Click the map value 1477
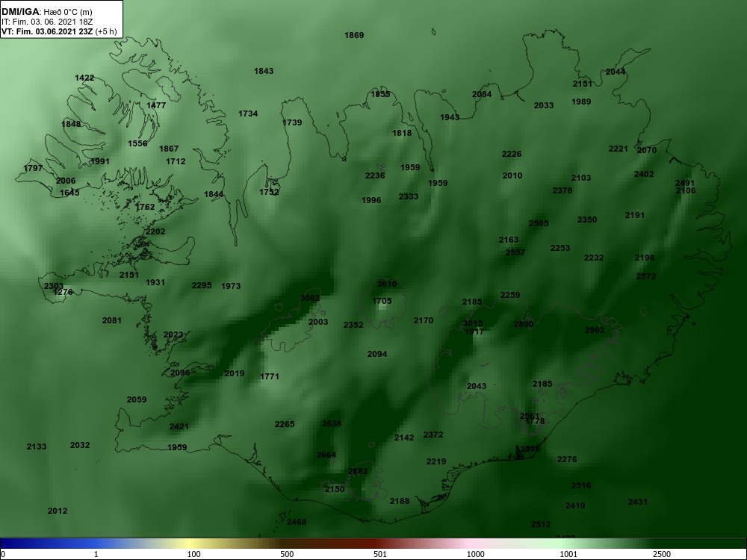Viewport: 747px width, 560px height. 156,105
